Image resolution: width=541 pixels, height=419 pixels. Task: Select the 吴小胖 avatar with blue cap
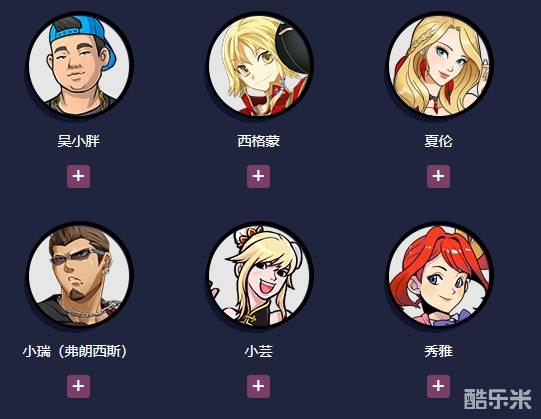79,65
